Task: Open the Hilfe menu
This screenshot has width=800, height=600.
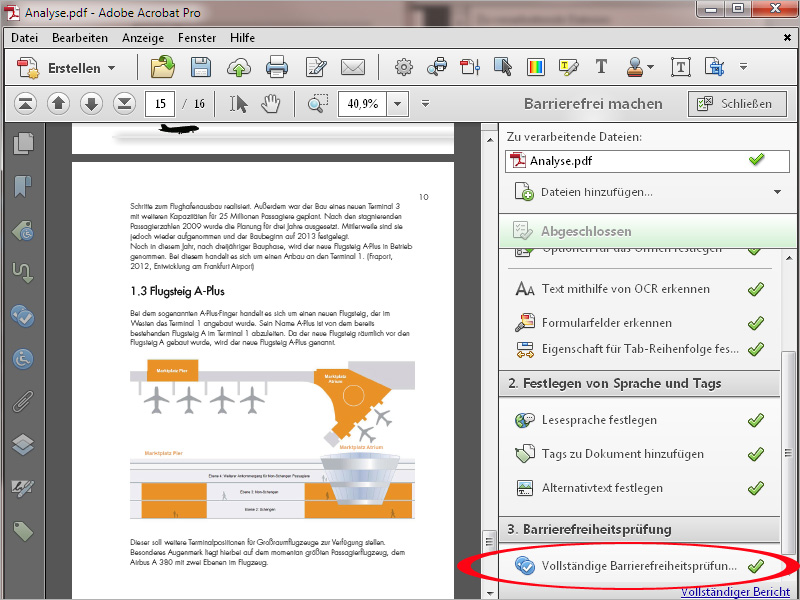Action: tap(242, 38)
